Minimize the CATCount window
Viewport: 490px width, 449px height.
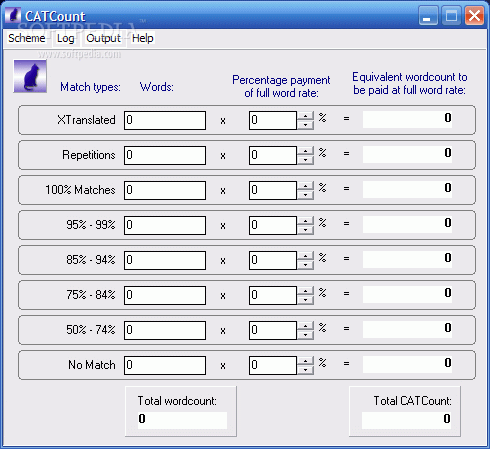(428, 15)
